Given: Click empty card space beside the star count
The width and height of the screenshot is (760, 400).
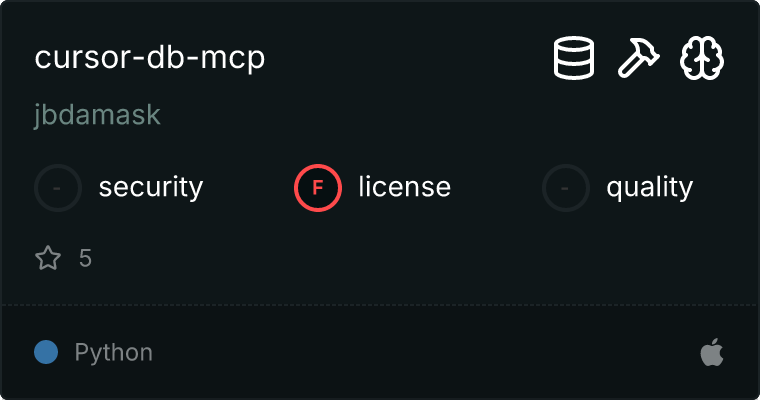Looking at the screenshot, I should point(388,258).
